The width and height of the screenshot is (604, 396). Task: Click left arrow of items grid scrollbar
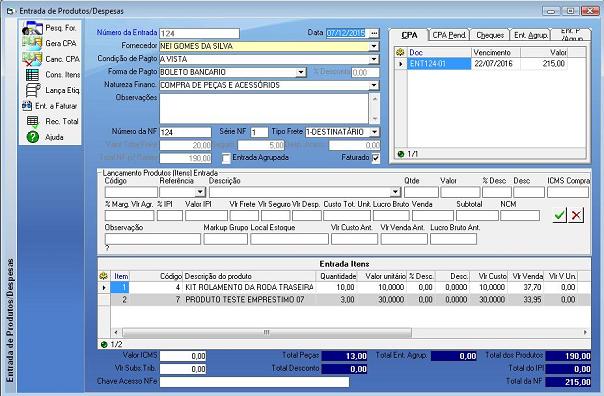coord(116,332)
